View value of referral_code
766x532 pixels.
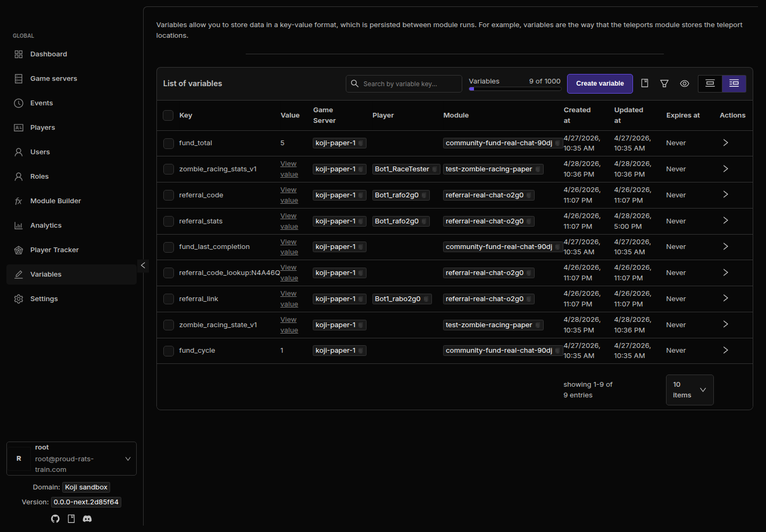pos(289,195)
